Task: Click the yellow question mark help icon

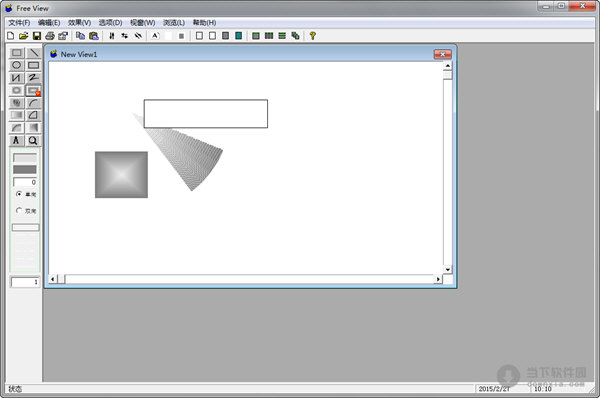Action: pyautogui.click(x=313, y=36)
